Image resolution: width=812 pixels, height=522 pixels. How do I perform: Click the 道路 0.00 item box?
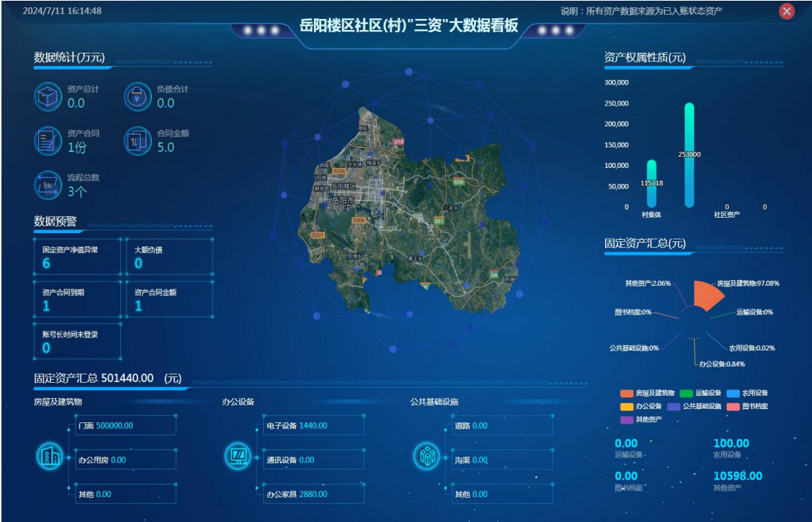pyautogui.click(x=502, y=425)
